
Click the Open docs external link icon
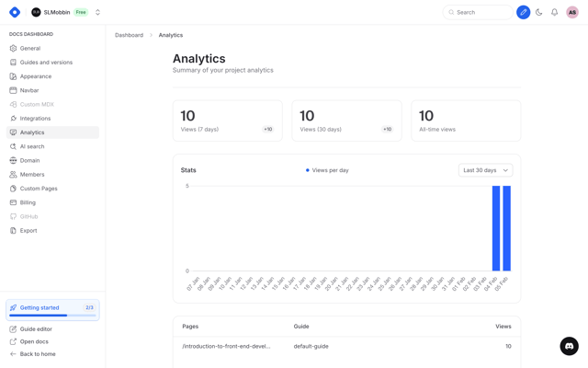point(13,341)
